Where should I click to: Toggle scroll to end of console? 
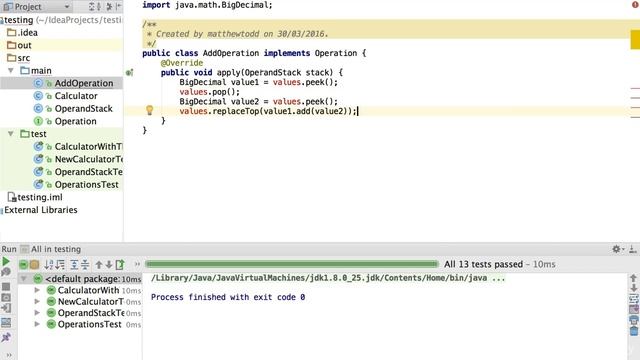pos(633,309)
